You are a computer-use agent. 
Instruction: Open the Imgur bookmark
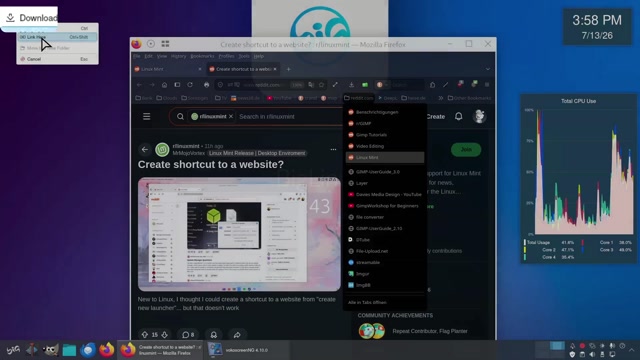(384, 274)
